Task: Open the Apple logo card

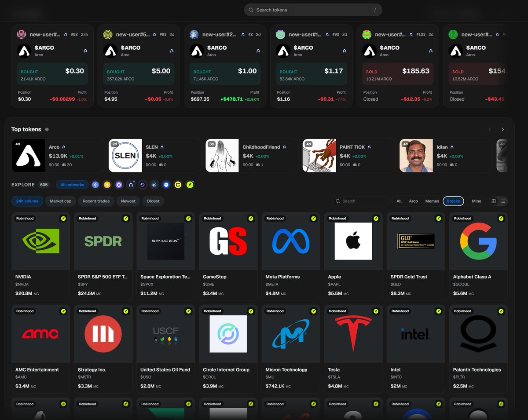Action: point(353,241)
